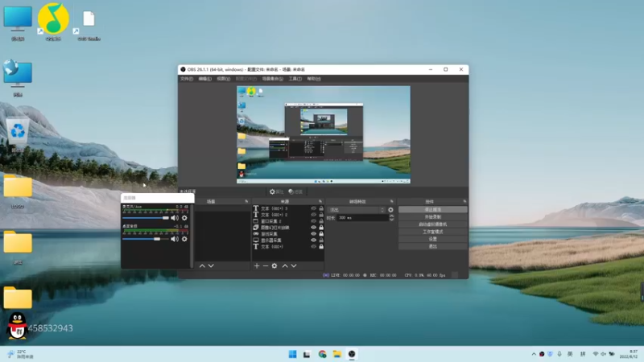Pop out the 转场特效 dock using its header icon
Screen dimensions: 644x362
pyautogui.click(x=391, y=202)
